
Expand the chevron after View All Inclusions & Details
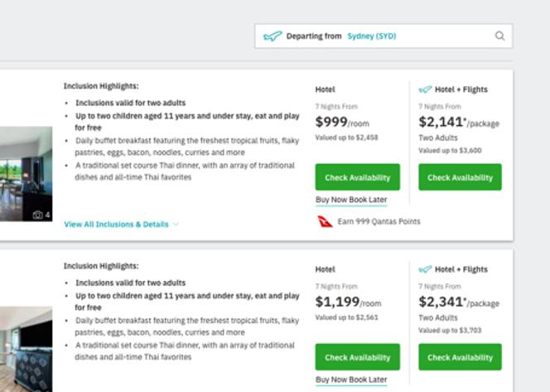(x=176, y=225)
